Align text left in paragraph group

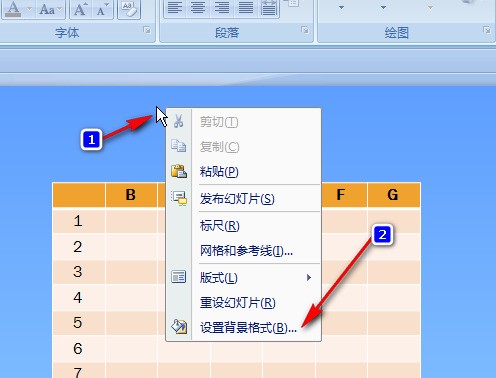[x=175, y=8]
